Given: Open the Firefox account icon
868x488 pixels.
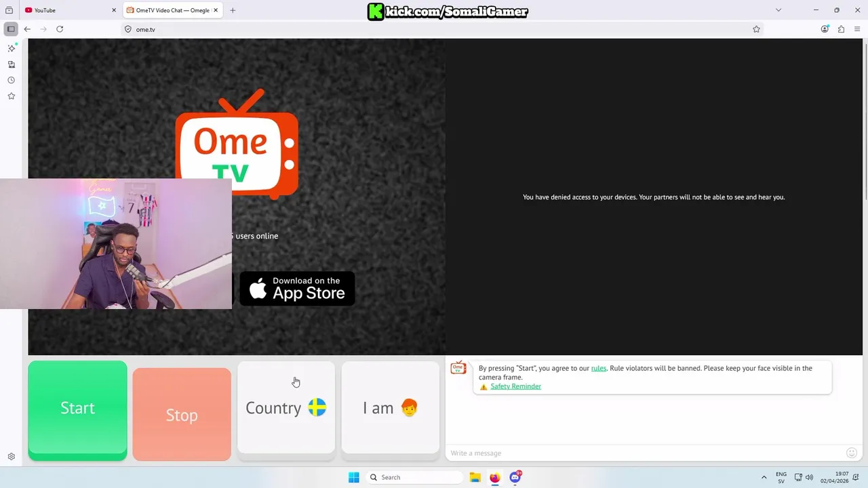Looking at the screenshot, I should click(x=825, y=29).
